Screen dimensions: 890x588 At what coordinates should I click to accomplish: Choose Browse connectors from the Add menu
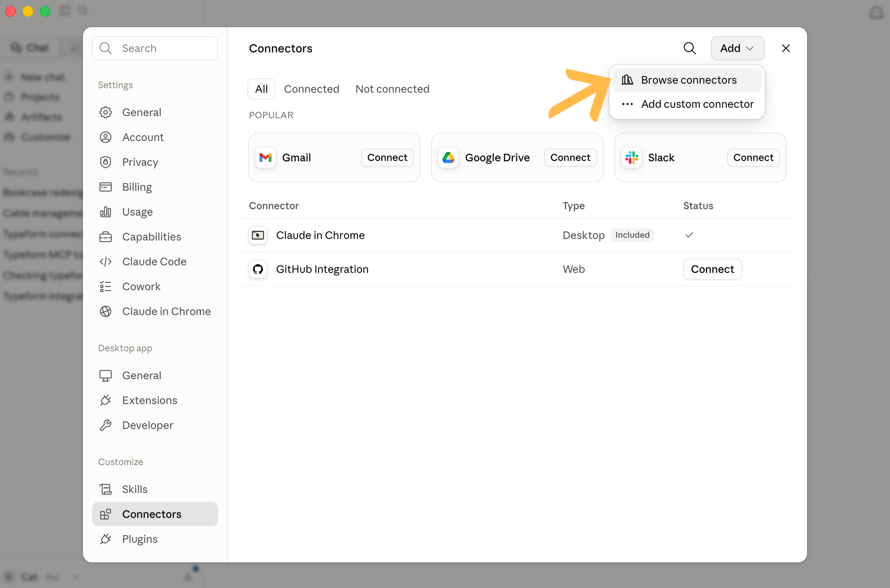coord(687,80)
